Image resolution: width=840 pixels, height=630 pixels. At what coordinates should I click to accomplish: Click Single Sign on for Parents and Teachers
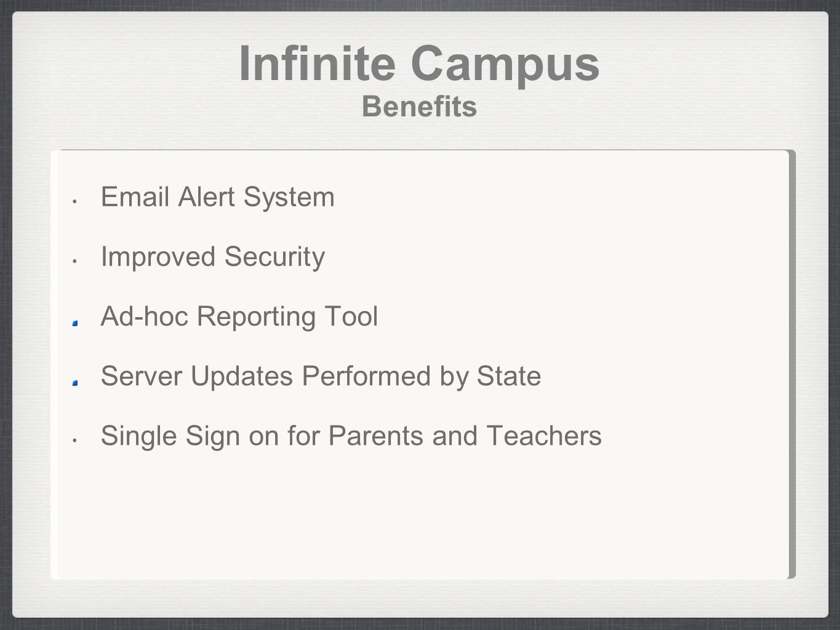(x=351, y=436)
